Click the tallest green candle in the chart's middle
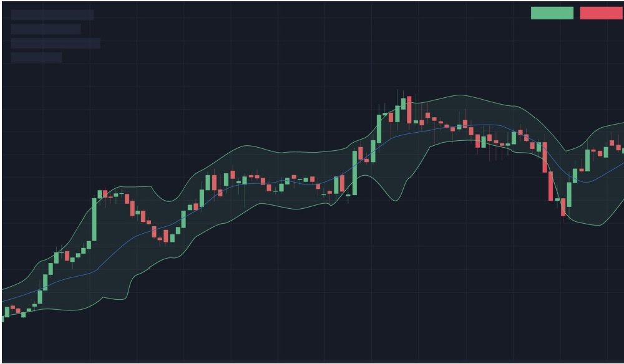Image resolution: width=624 pixels, height=364 pixels. (354, 172)
